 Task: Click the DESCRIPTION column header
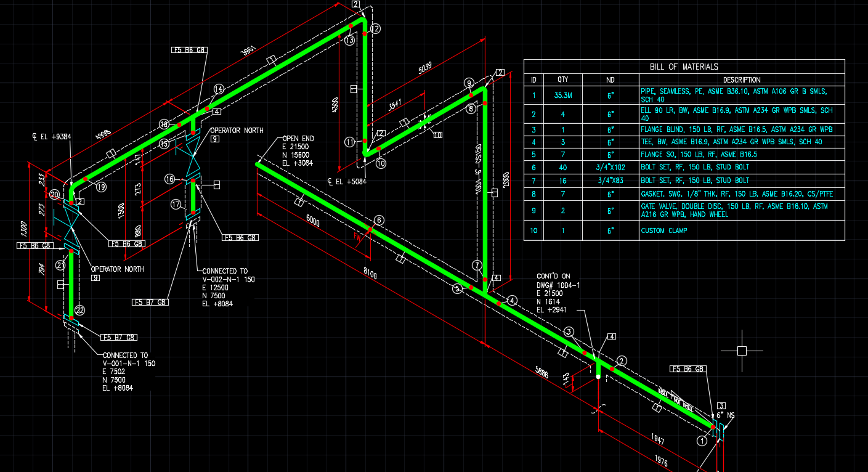coord(742,79)
